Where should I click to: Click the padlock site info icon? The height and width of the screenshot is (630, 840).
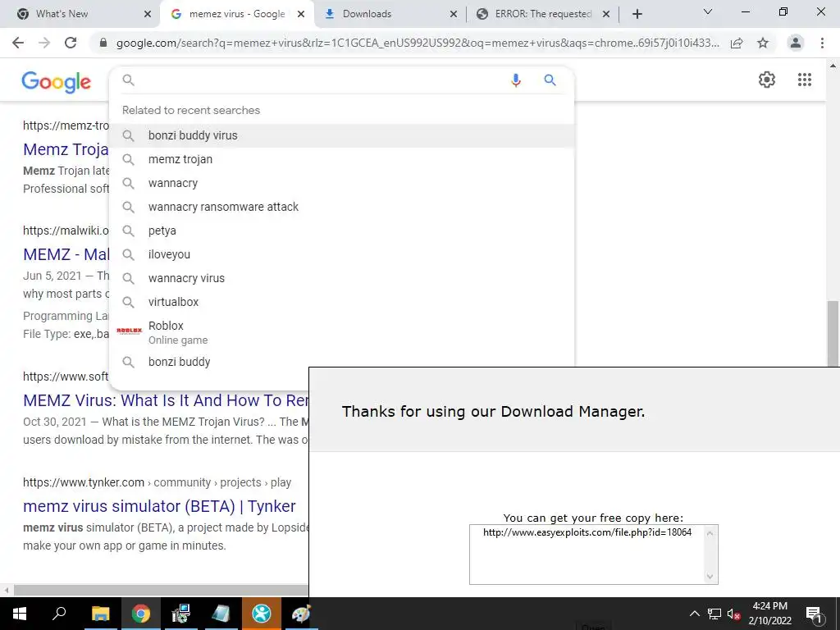103,43
